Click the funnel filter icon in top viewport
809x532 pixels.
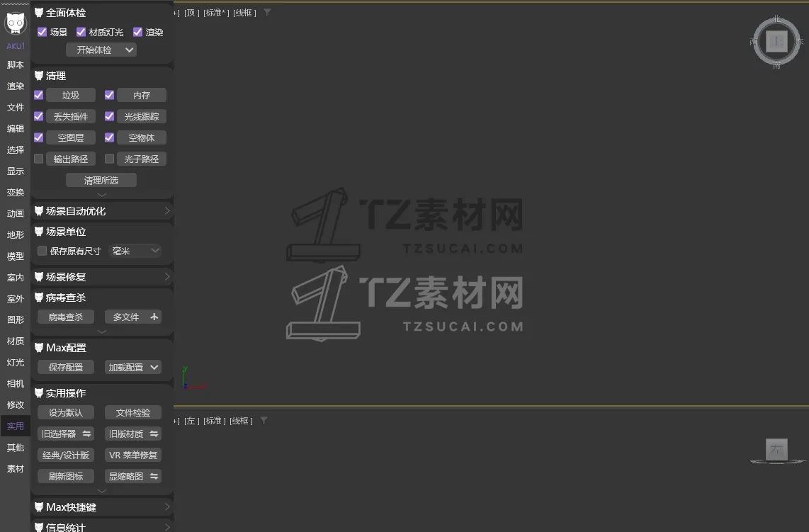tap(266, 12)
